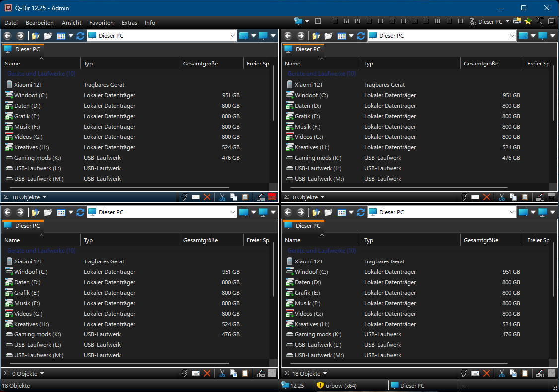Viewport: 559px width, 392px height.
Task: Open the '18 Objekte' dropdown in top-left pane
Action: click(44, 197)
